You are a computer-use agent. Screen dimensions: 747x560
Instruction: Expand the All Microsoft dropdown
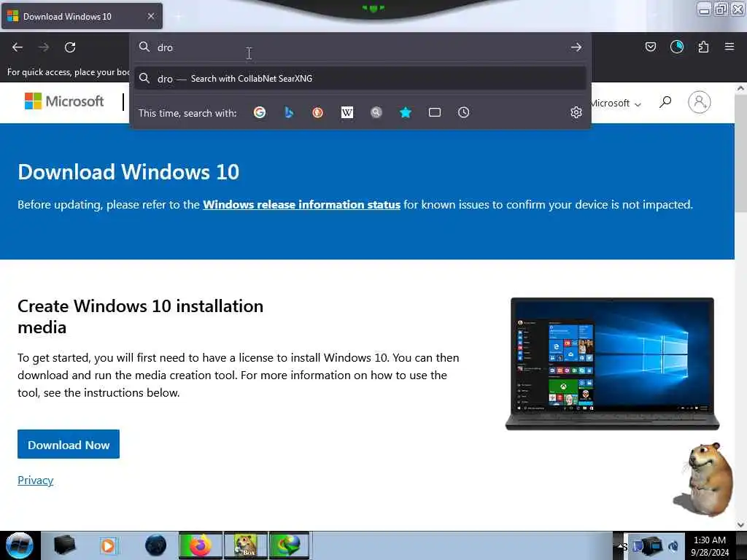[616, 104]
